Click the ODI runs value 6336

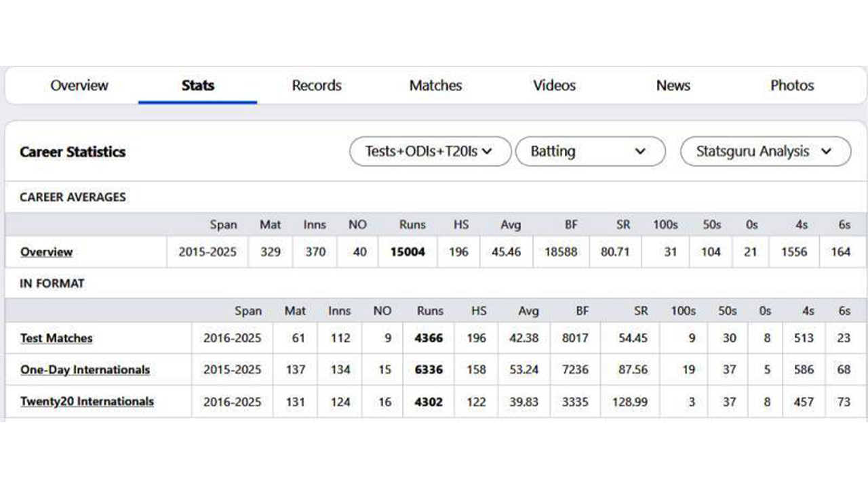(x=429, y=370)
